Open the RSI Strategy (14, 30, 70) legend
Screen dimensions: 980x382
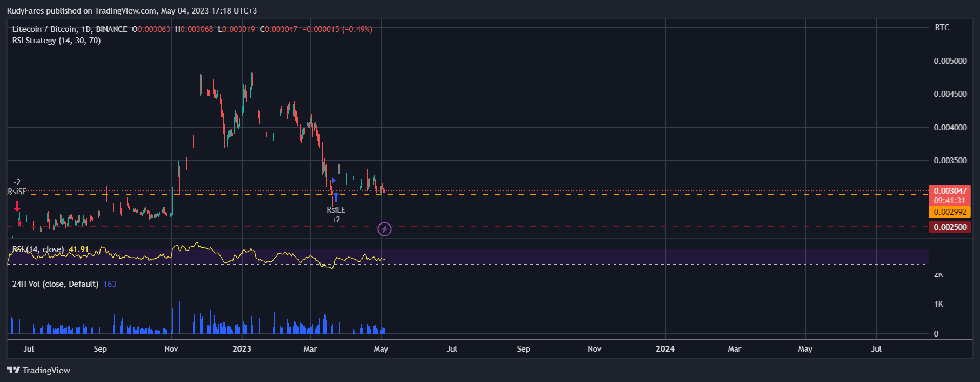(56, 41)
